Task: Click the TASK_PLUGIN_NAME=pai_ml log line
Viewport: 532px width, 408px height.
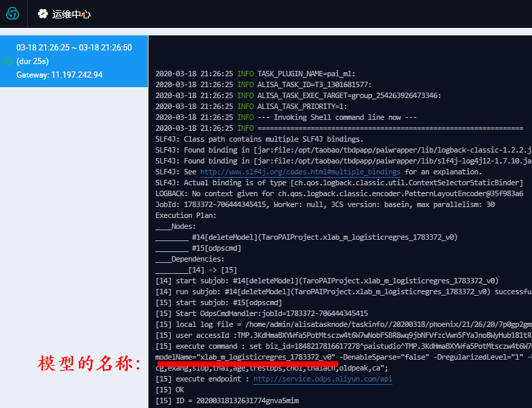Action: point(255,74)
